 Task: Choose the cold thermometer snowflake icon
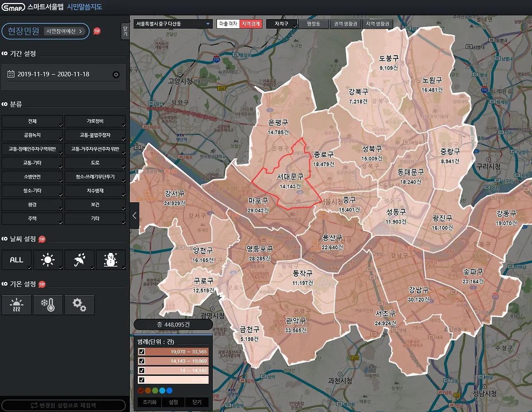pos(48,305)
